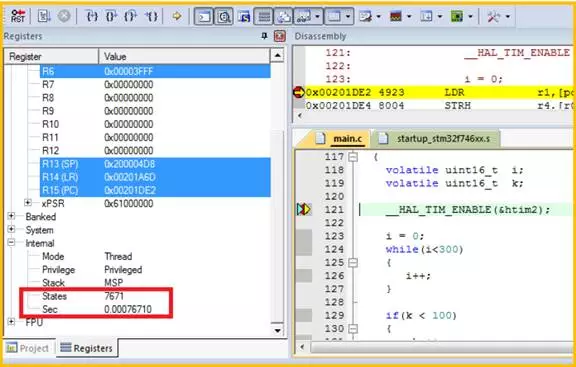Click the Step out icon
The image size is (576, 367).
(x=131, y=16)
